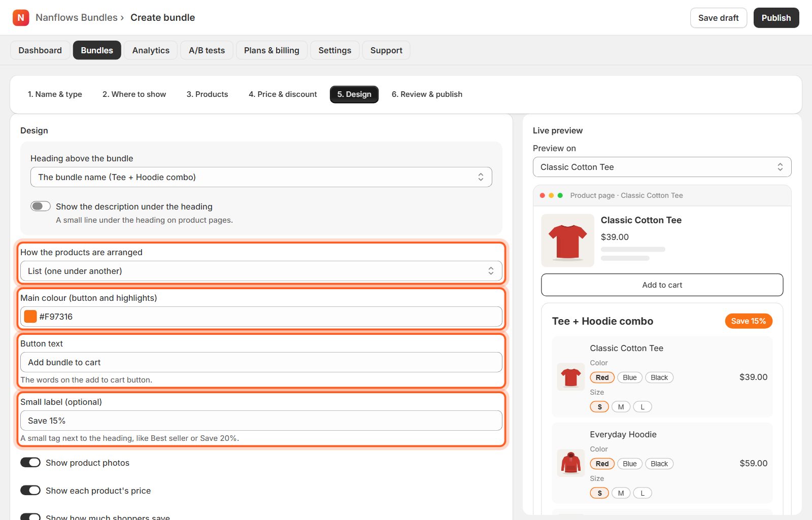
Task: Switch to the Analytics tab
Action: click(151, 50)
